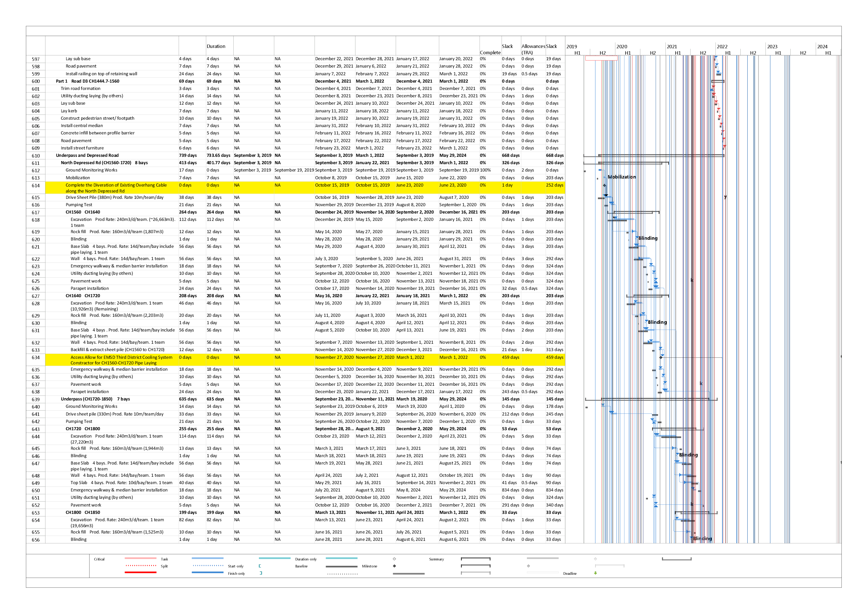This screenshot has height=614, width=868.
Task: Click '252 days' slack in row 614
Action: click(555, 186)
